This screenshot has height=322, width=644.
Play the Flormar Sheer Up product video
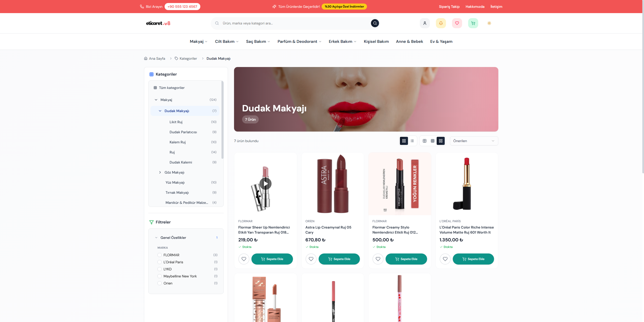[x=265, y=184]
